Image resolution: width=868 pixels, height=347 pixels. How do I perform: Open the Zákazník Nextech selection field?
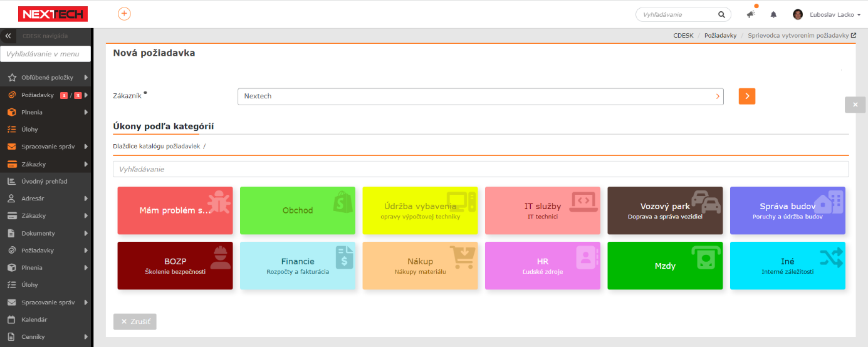480,96
